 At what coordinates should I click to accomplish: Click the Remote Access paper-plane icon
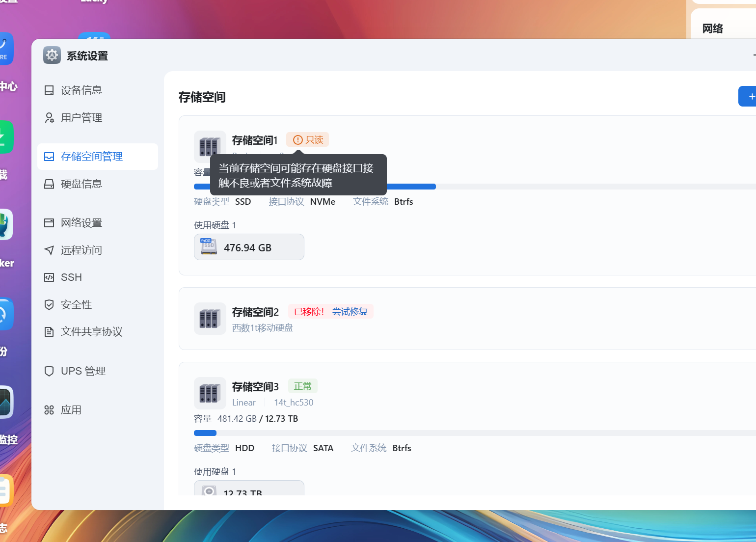point(49,250)
